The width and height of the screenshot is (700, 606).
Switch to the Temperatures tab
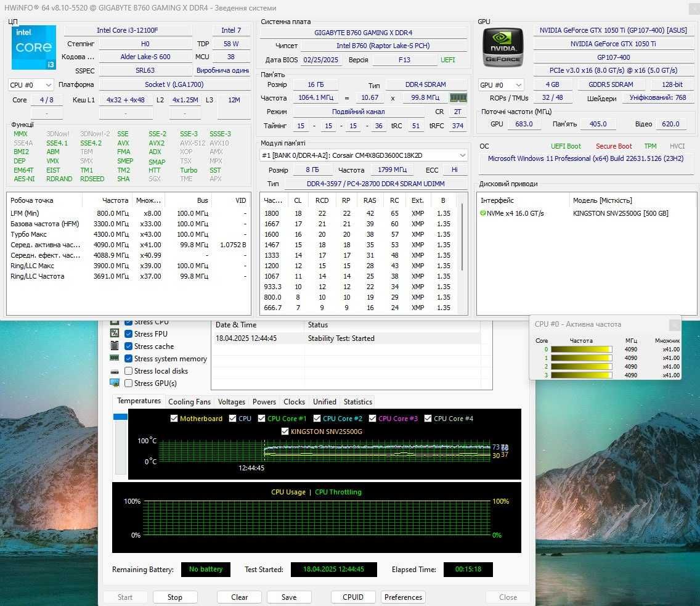139,401
